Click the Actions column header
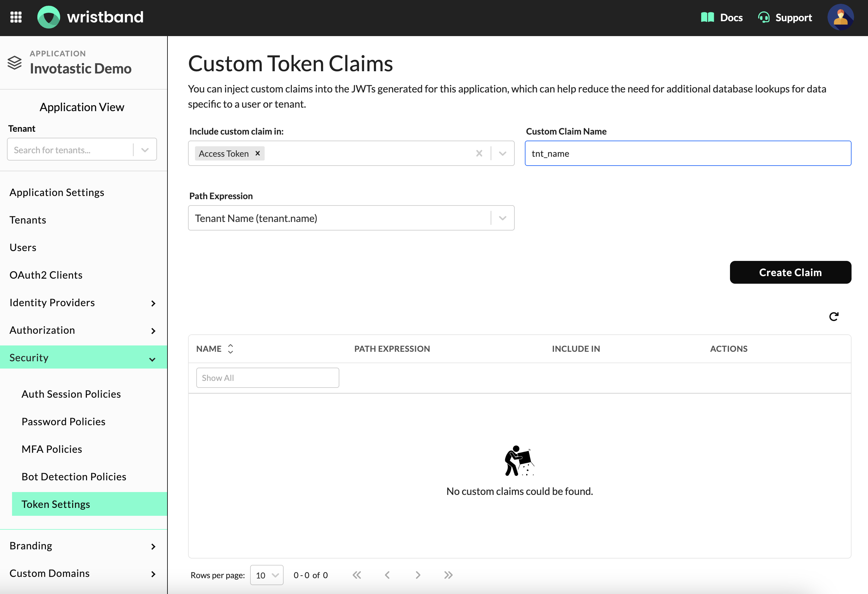 click(729, 349)
